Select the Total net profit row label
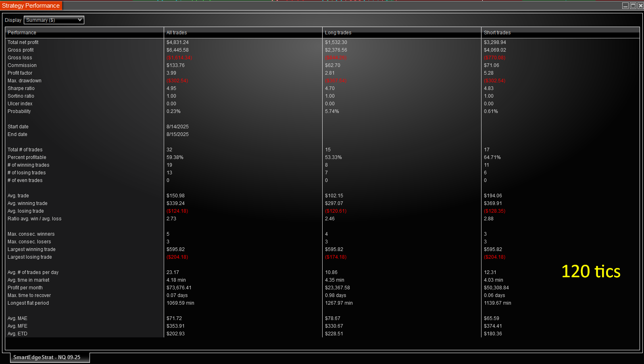644x364 pixels. tap(23, 42)
